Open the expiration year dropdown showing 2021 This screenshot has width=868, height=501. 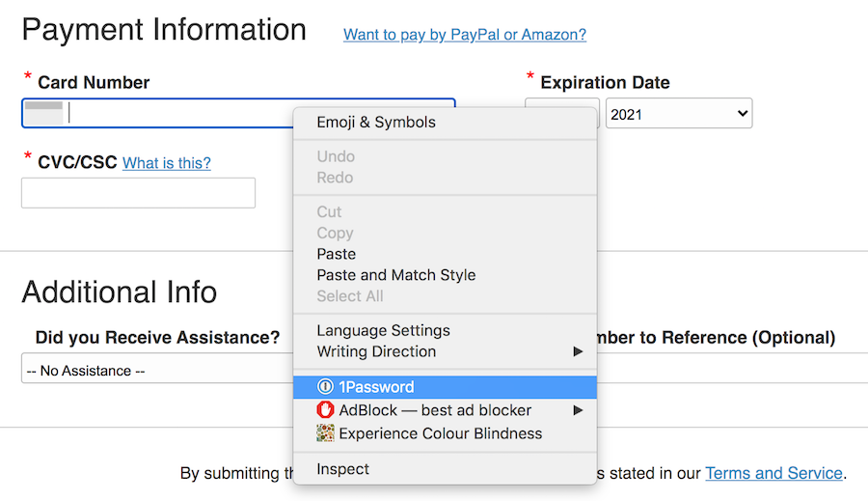[678, 114]
